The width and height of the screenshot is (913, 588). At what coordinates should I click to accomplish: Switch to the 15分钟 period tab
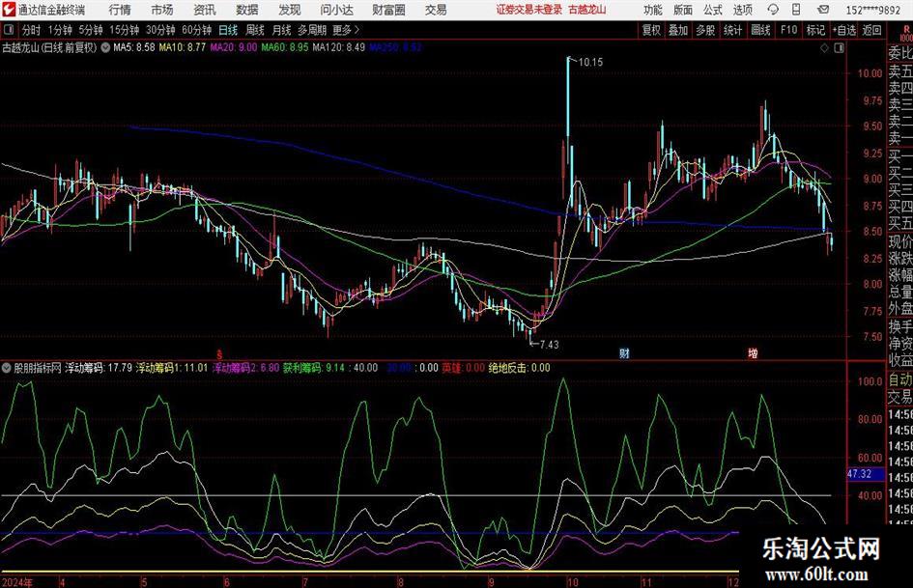point(124,30)
